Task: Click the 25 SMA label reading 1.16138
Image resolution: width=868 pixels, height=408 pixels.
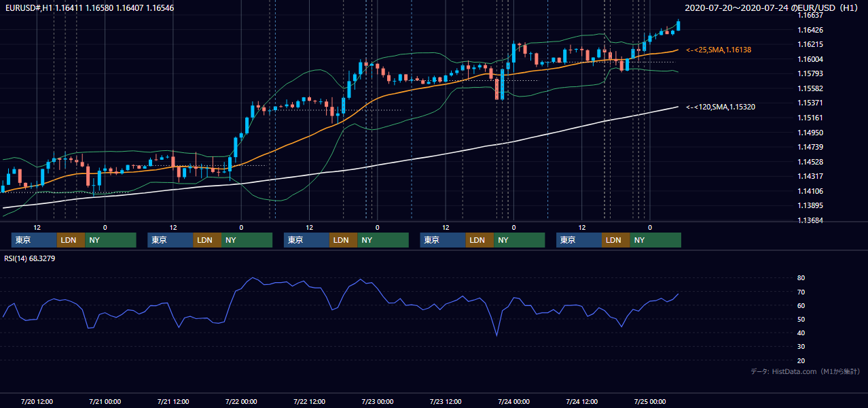Action: pyautogui.click(x=719, y=50)
